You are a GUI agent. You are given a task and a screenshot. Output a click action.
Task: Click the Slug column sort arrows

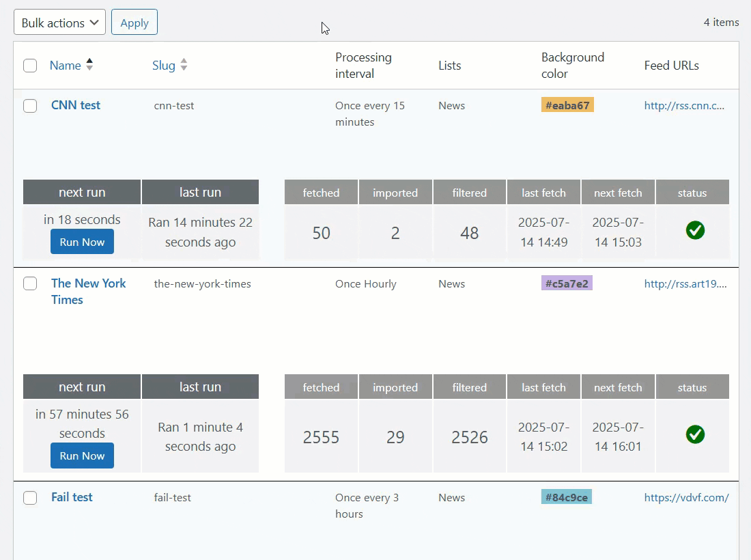(184, 65)
